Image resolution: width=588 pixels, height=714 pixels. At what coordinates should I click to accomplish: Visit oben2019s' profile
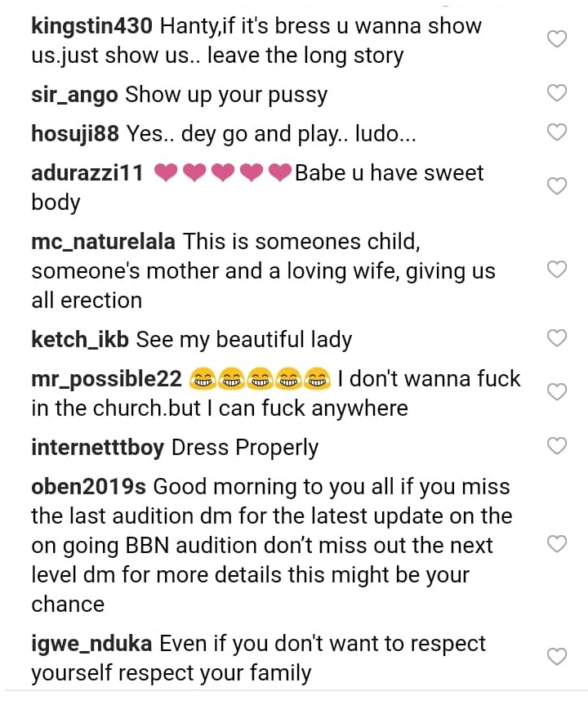click(88, 487)
